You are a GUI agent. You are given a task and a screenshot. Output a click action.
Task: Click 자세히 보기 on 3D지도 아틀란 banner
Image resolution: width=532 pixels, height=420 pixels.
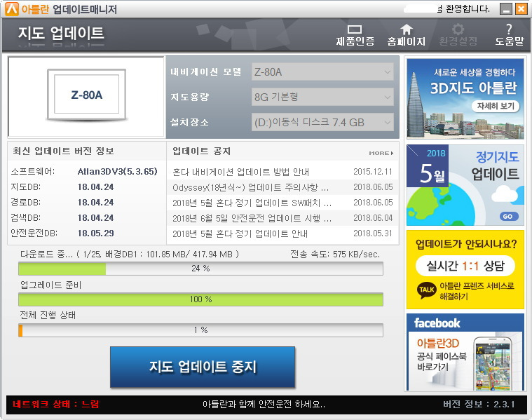[496, 107]
